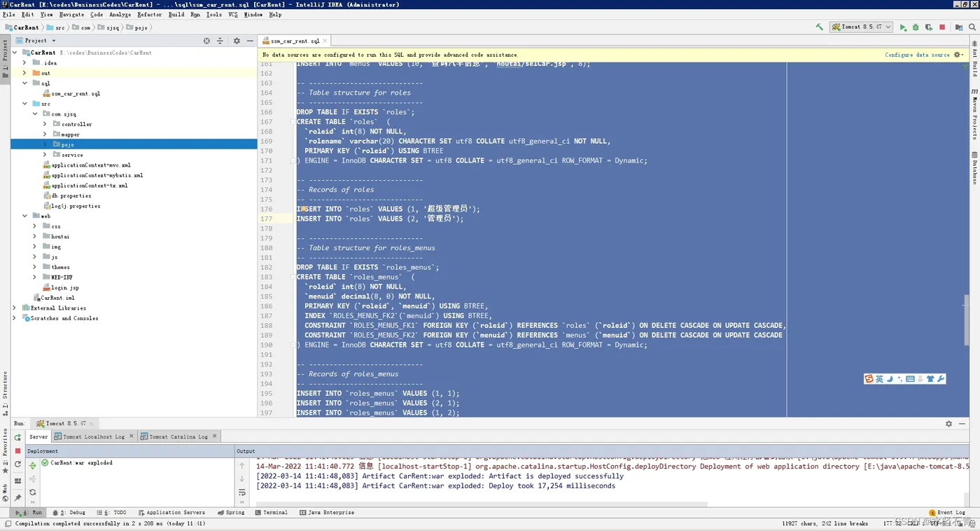Open Maven Projects side panel tab

click(974, 116)
